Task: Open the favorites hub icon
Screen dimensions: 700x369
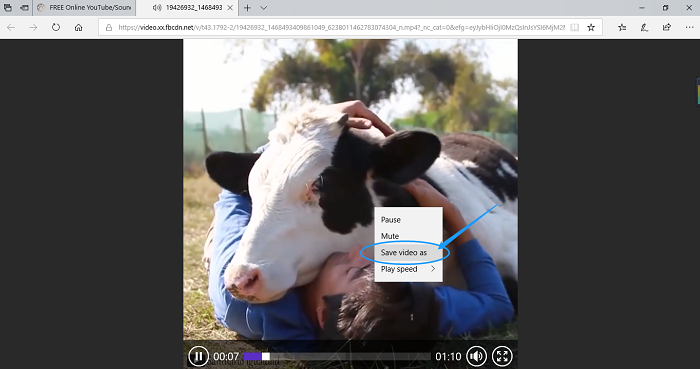Action: click(x=622, y=27)
